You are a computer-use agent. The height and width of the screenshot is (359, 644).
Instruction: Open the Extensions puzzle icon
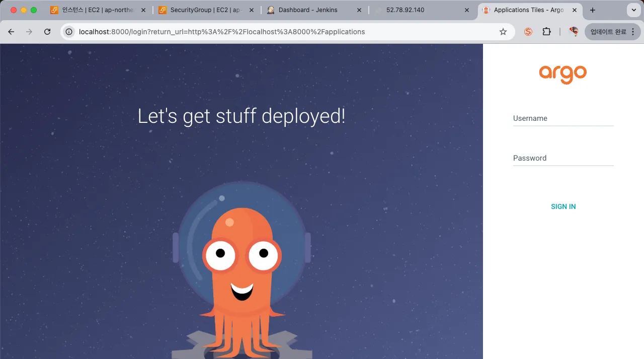(x=546, y=32)
